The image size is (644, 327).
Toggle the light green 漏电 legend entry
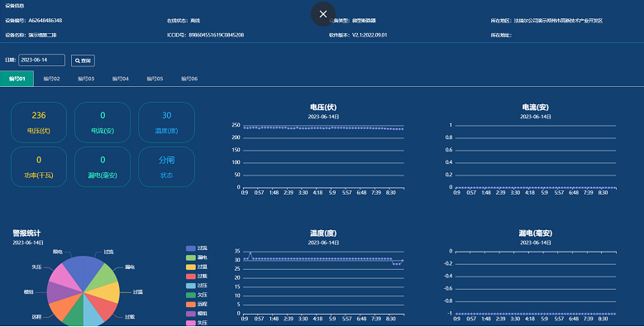pyautogui.click(x=197, y=258)
